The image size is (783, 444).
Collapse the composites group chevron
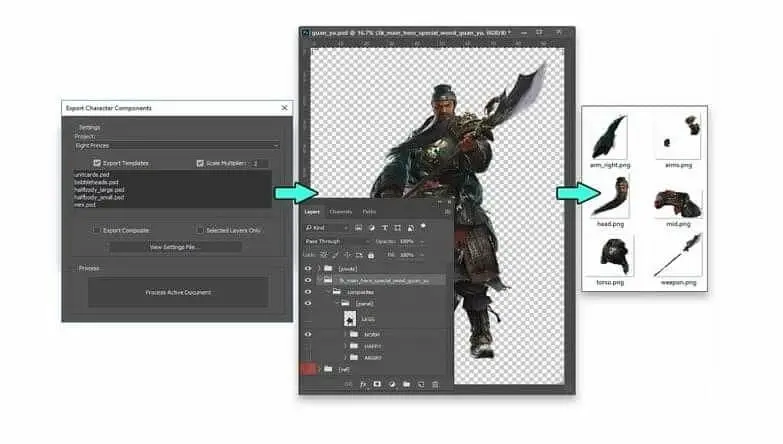(x=329, y=292)
